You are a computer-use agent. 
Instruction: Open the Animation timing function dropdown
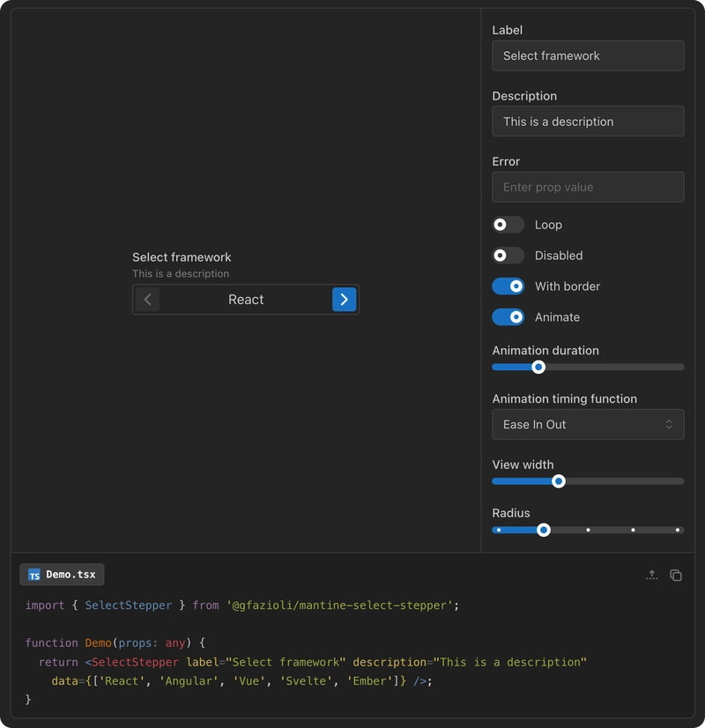click(588, 424)
